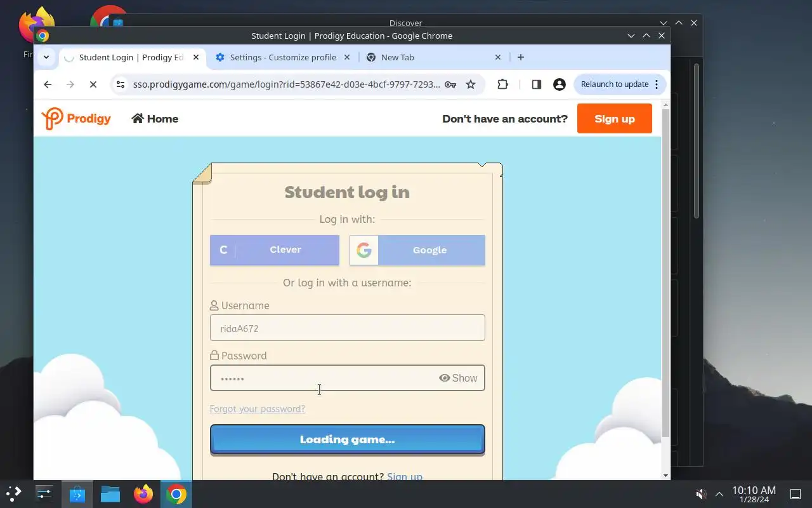Open Discover from the taskbar
The width and height of the screenshot is (812, 508).
77,493
